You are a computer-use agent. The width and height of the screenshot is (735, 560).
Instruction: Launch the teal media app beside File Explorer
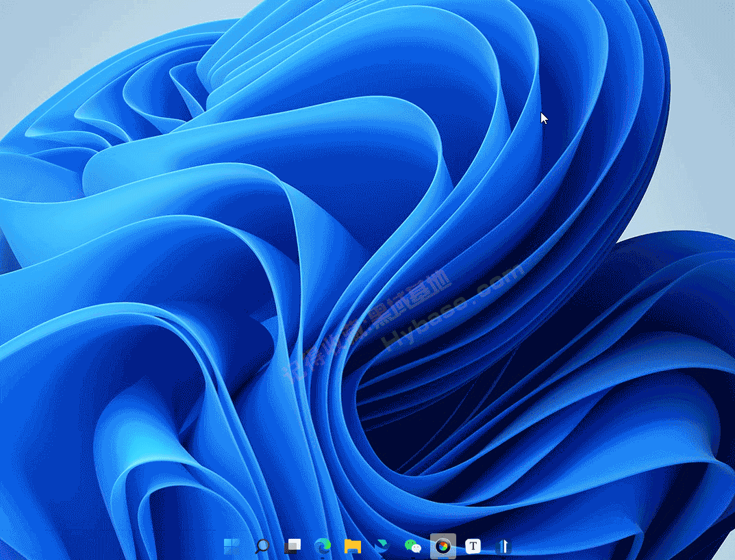(x=382, y=546)
